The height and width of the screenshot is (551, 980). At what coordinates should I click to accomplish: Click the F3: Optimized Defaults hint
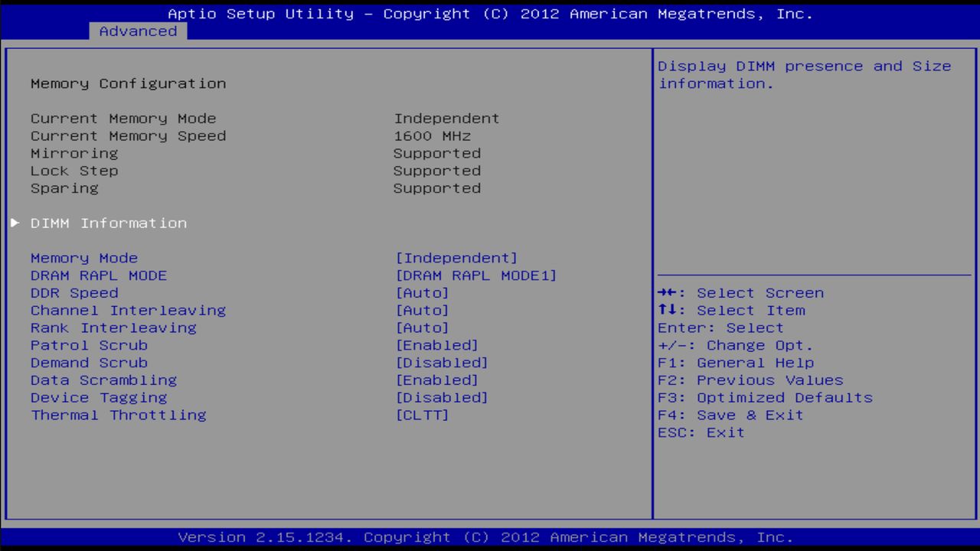[x=765, y=398]
